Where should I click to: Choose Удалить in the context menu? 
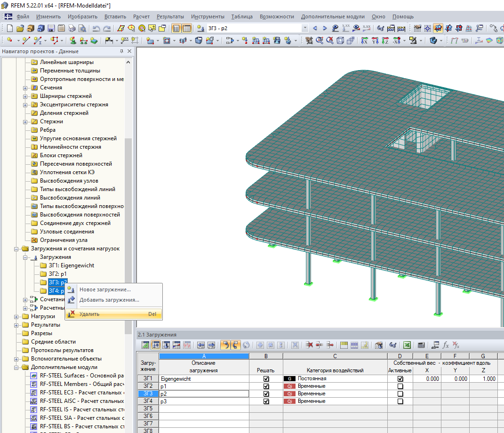pos(114,314)
